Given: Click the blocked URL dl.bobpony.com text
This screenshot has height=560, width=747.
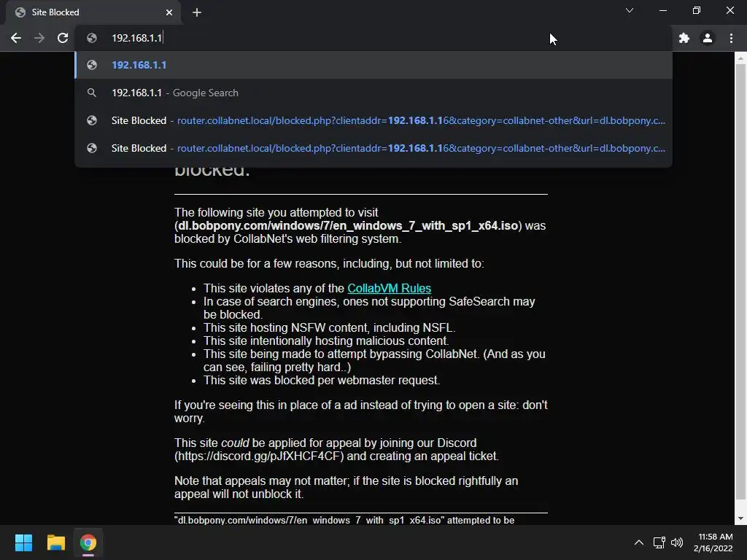Looking at the screenshot, I should coord(348,226).
